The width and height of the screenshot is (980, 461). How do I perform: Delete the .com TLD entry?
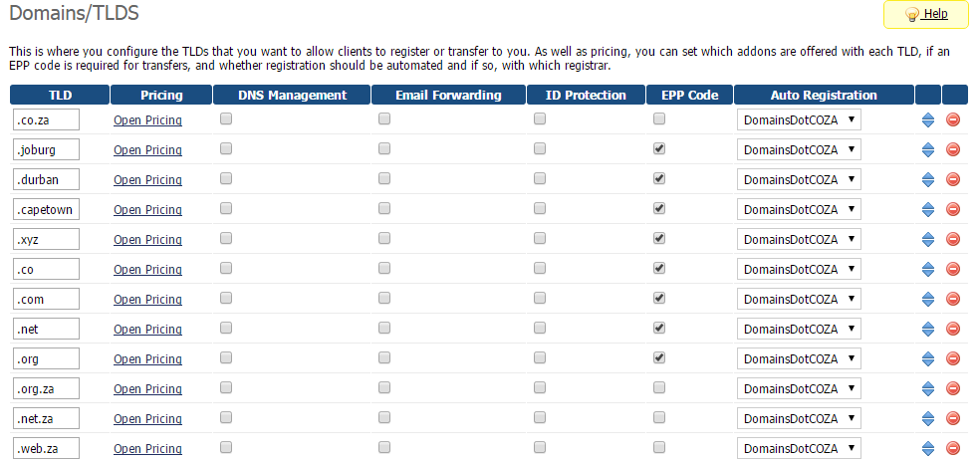[x=952, y=300]
